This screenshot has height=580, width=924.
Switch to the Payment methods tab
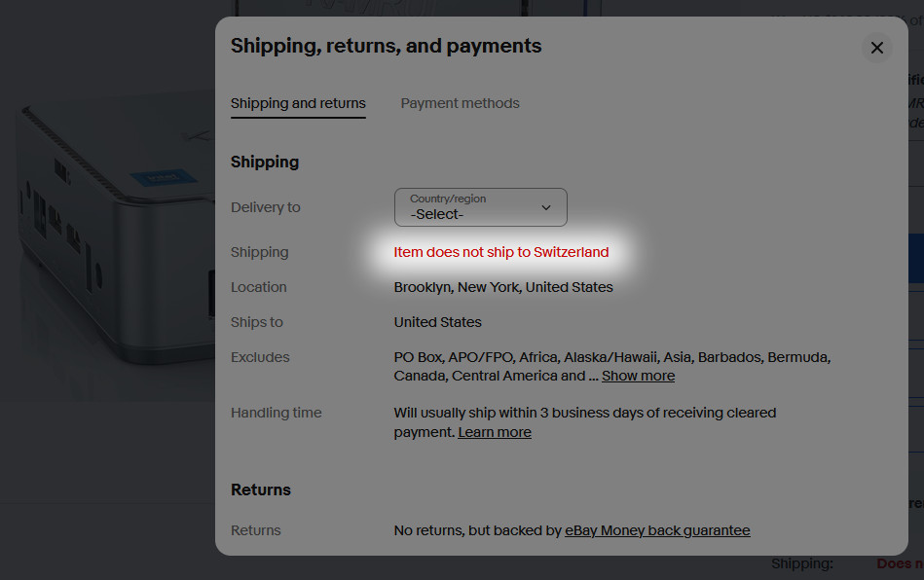460,103
